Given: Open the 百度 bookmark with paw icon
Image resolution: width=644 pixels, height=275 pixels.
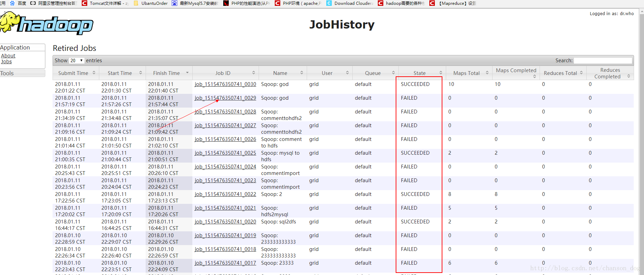Looking at the screenshot, I should (x=18, y=3).
